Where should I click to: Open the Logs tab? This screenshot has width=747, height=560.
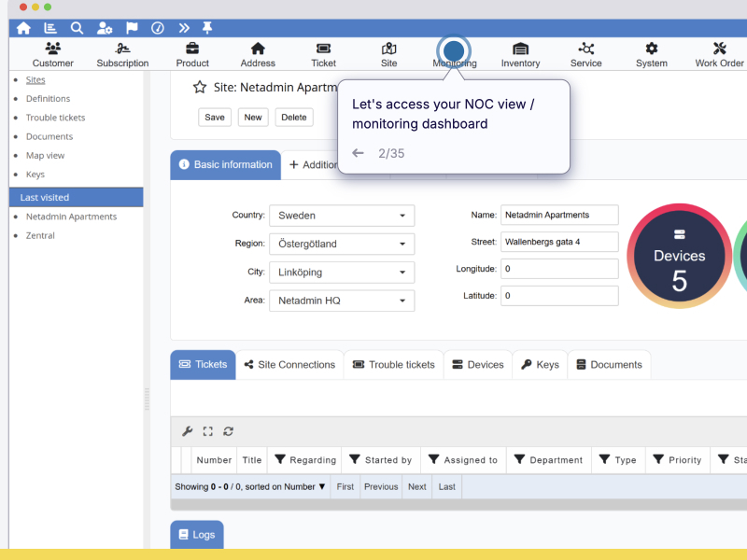(197, 534)
